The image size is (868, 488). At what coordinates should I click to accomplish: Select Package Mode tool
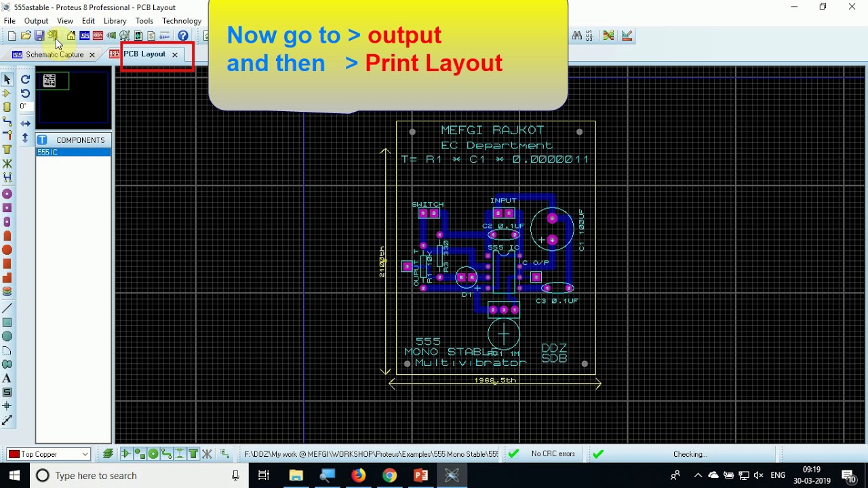click(7, 107)
